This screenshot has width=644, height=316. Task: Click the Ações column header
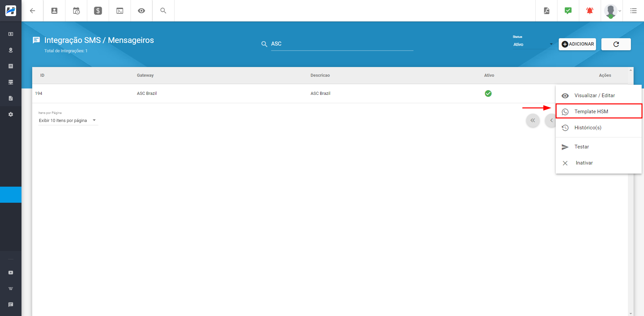pos(605,75)
